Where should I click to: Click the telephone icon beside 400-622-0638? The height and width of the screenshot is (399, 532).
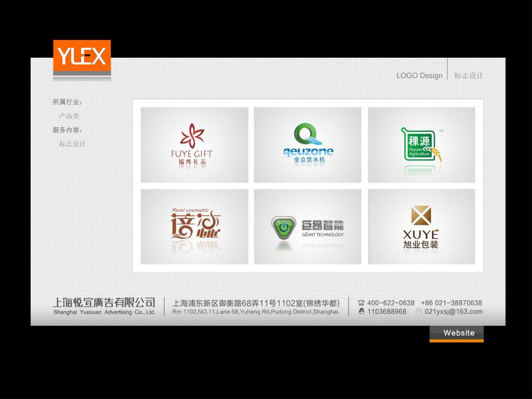point(362,303)
